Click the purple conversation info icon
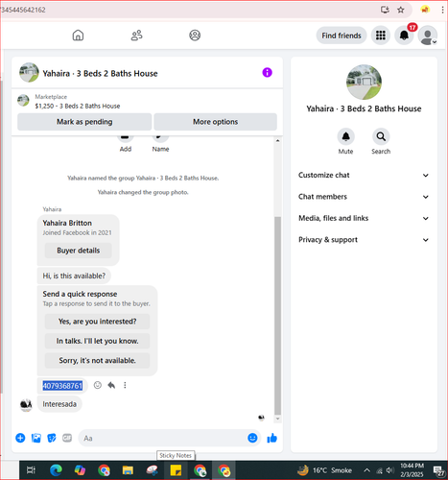The width and height of the screenshot is (448, 480). (x=268, y=73)
